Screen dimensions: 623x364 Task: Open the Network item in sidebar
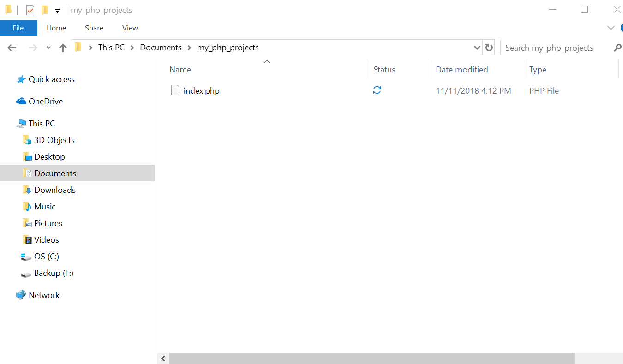[x=44, y=295]
